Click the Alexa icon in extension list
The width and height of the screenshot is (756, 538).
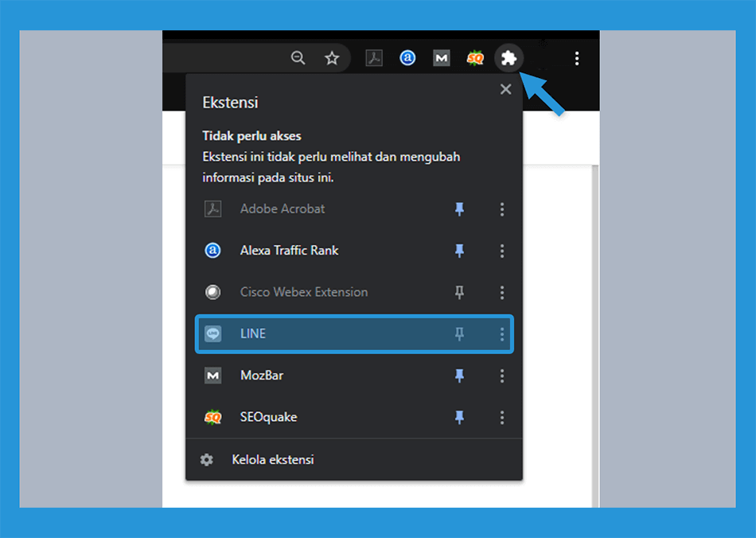tap(212, 250)
